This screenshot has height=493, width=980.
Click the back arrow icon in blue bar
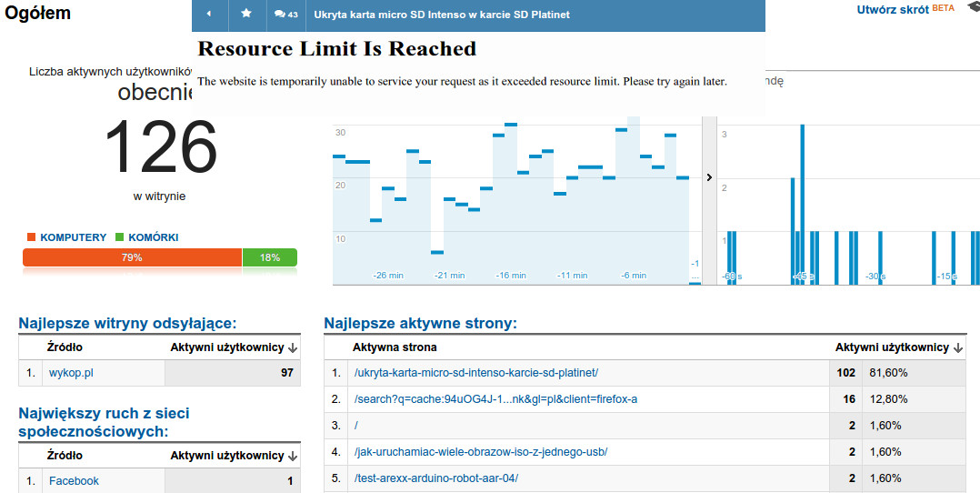tap(209, 14)
